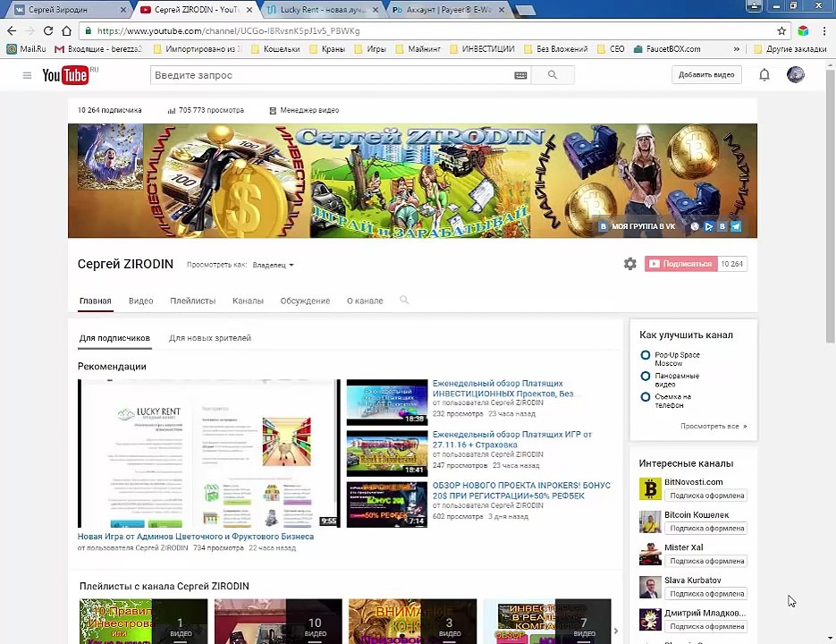This screenshot has height=644, width=836.
Task: Open the CEO bookmarks folder
Action: (x=611, y=49)
